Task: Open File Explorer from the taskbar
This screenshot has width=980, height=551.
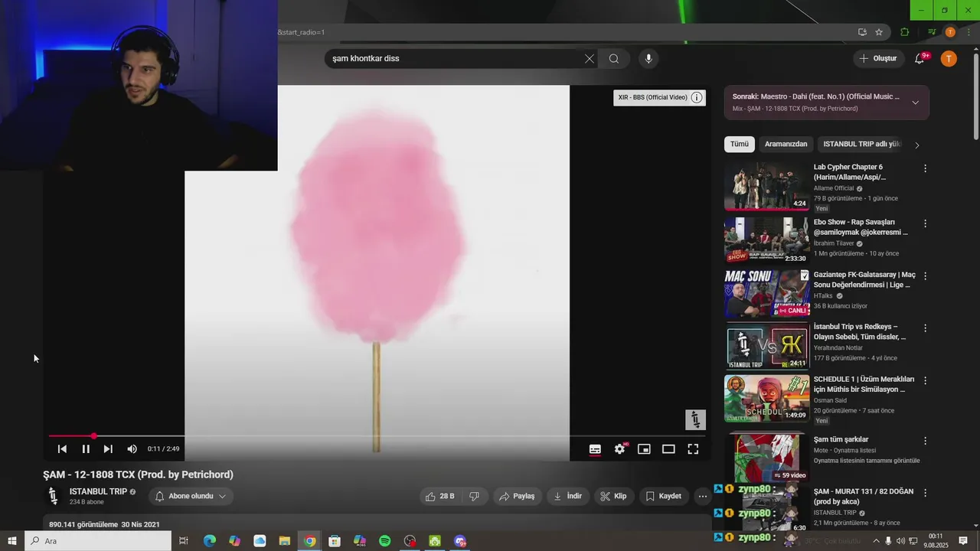Action: tap(284, 541)
